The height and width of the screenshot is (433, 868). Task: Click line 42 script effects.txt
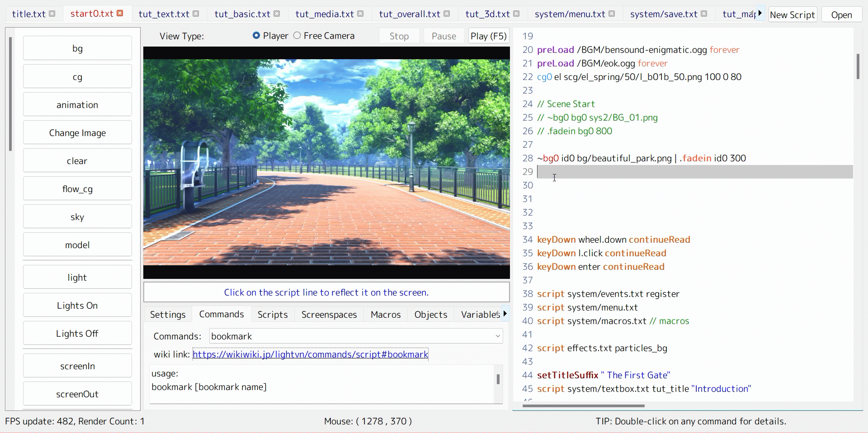[602, 348]
